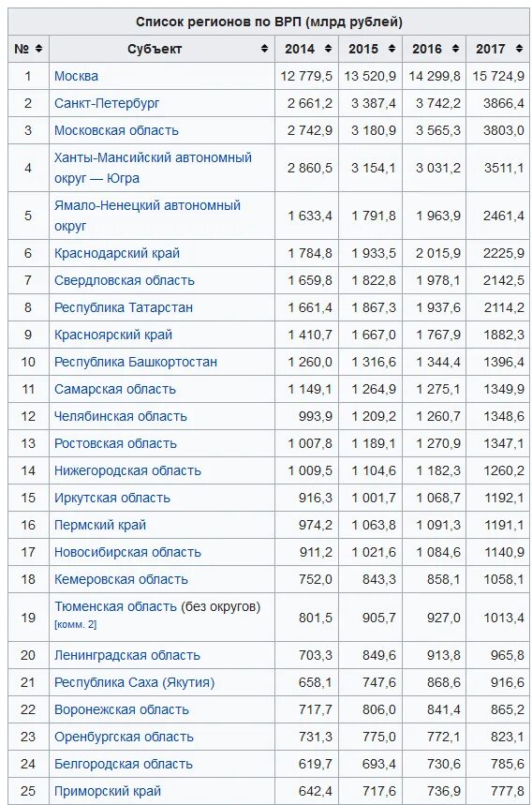Sort by Субъект column arrows icon
Image resolution: width=532 pixels, height=805 pixels.
click(x=265, y=49)
